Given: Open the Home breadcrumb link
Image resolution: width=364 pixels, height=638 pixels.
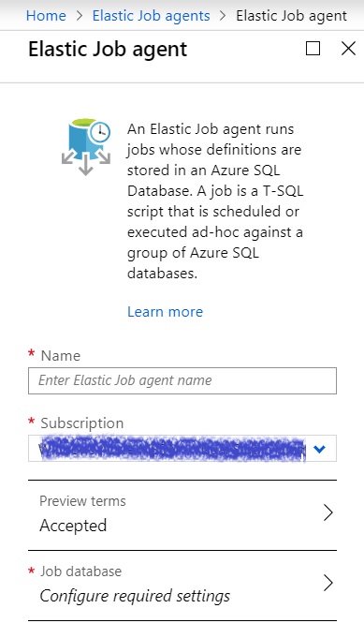Looking at the screenshot, I should coord(46,16).
